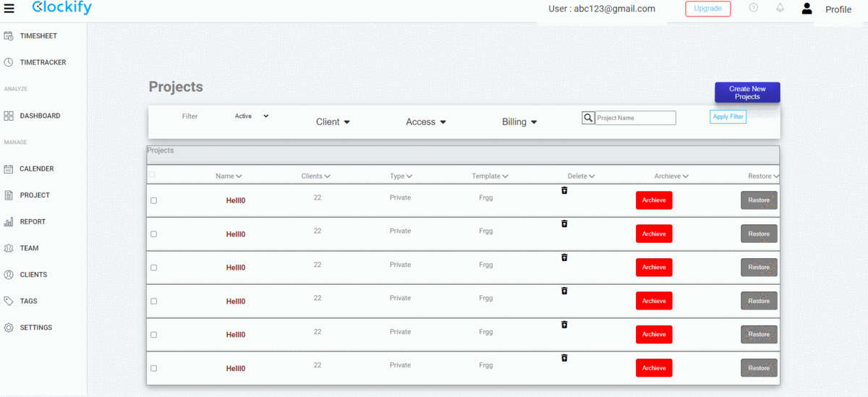Tick the select-all checkbox in table header

(152, 174)
